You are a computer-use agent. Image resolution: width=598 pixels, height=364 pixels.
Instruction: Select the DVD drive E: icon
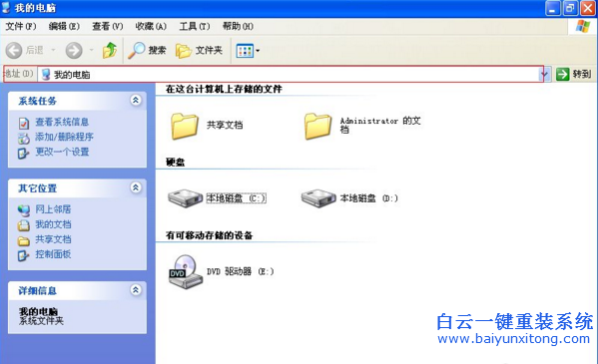[x=186, y=271]
